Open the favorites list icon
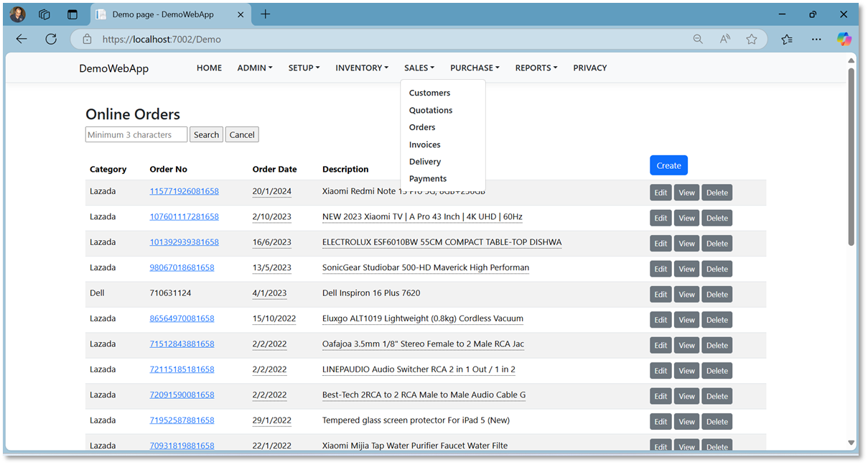 pyautogui.click(x=787, y=40)
